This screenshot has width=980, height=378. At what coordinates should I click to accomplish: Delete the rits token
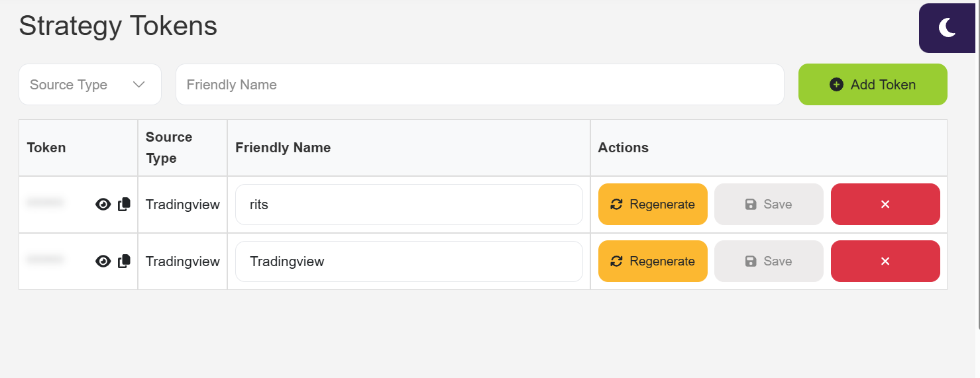tap(885, 205)
